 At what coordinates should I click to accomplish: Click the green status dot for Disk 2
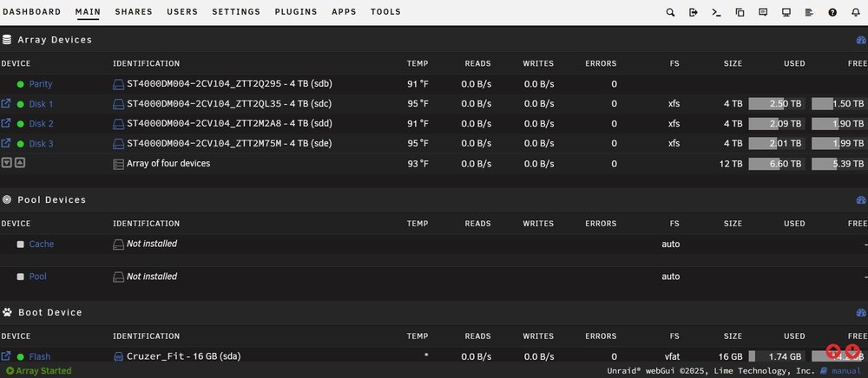click(x=21, y=124)
